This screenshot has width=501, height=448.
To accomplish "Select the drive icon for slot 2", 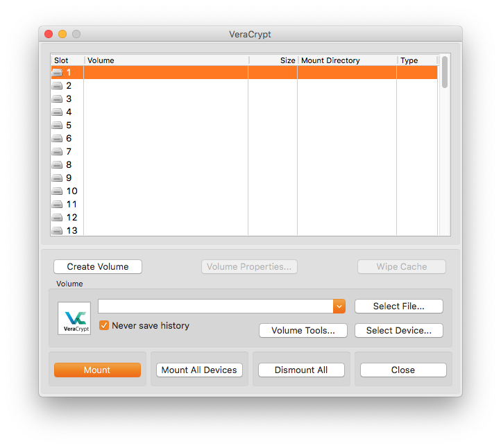I will [x=57, y=86].
